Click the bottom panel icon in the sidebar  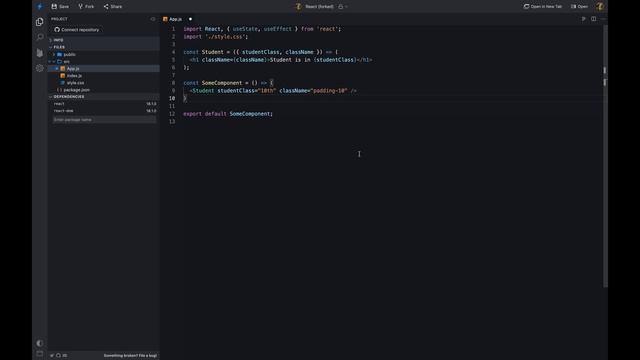pyautogui.click(x=40, y=353)
